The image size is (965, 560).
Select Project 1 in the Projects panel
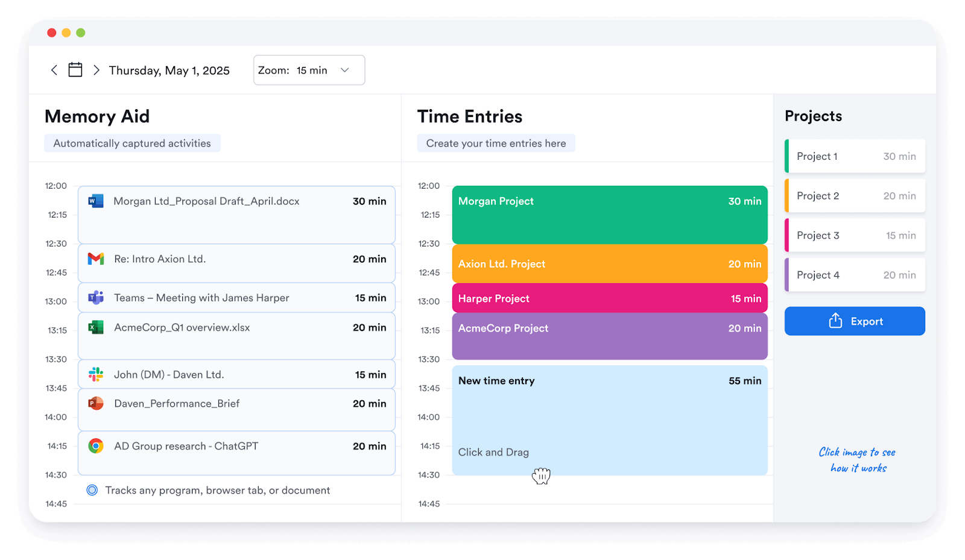pyautogui.click(x=854, y=156)
